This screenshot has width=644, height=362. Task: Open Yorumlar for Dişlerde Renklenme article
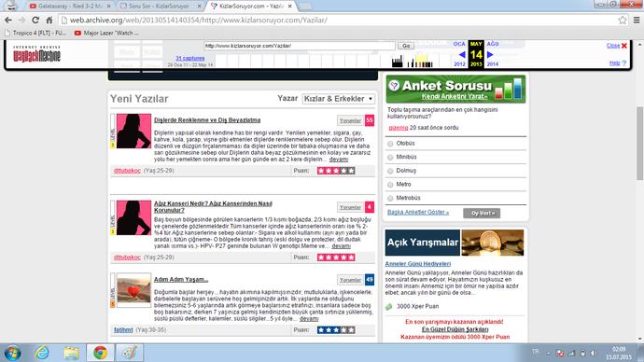pos(350,120)
